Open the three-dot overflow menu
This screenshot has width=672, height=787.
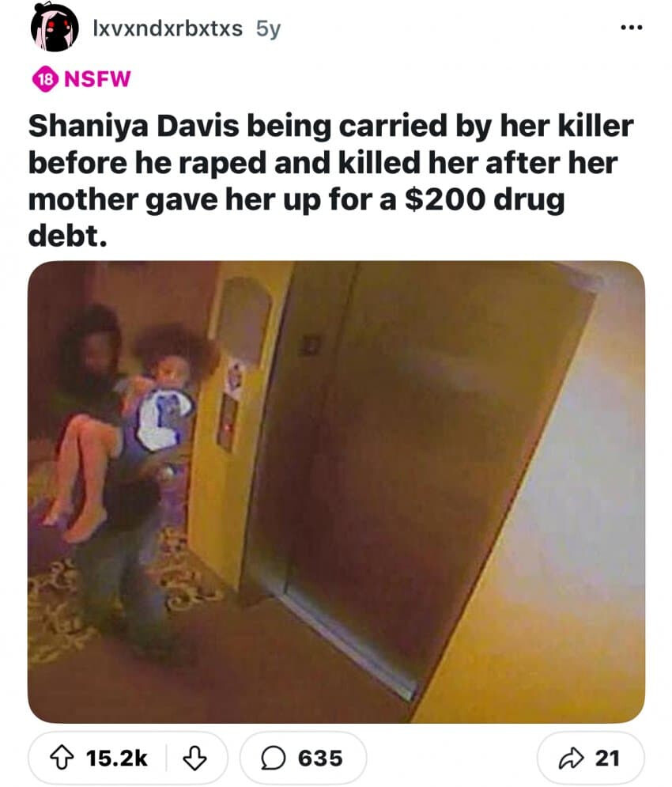click(x=632, y=28)
